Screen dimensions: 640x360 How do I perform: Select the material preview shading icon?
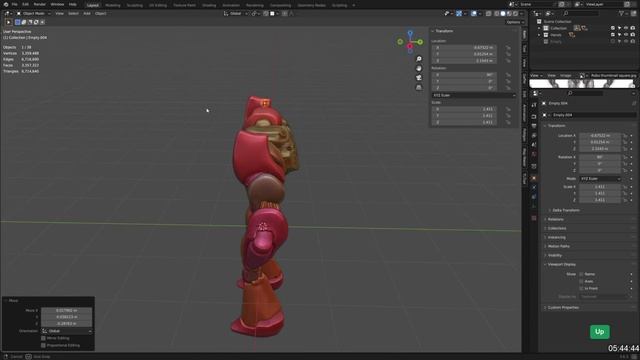509,13
